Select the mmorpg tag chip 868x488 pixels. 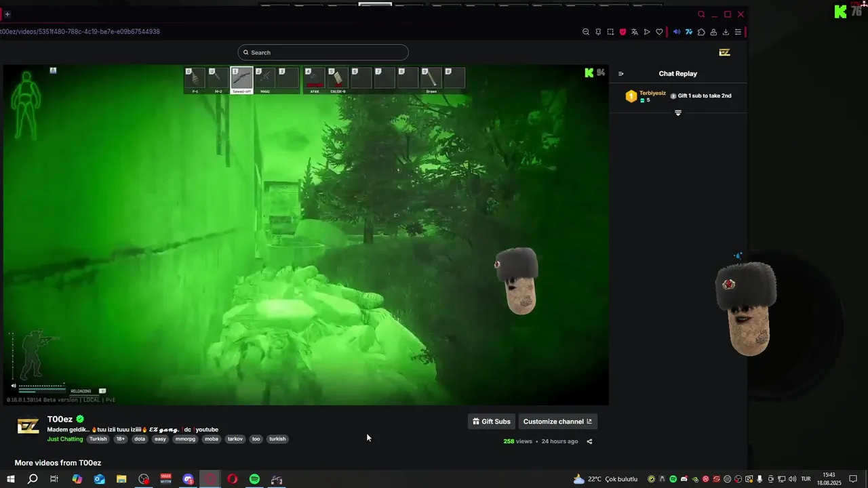click(185, 439)
